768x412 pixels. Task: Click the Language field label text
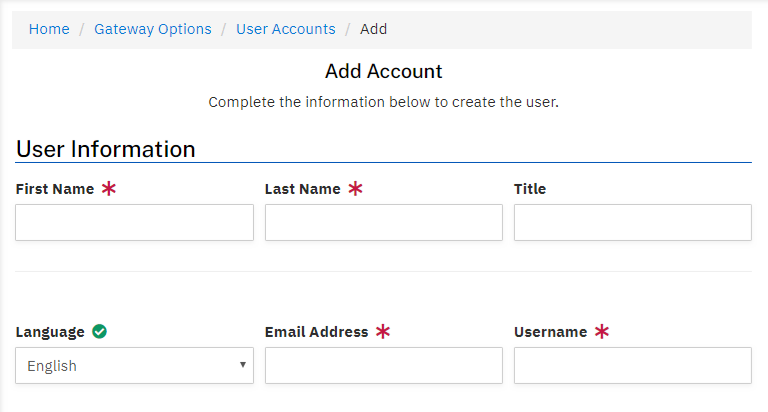(49, 332)
